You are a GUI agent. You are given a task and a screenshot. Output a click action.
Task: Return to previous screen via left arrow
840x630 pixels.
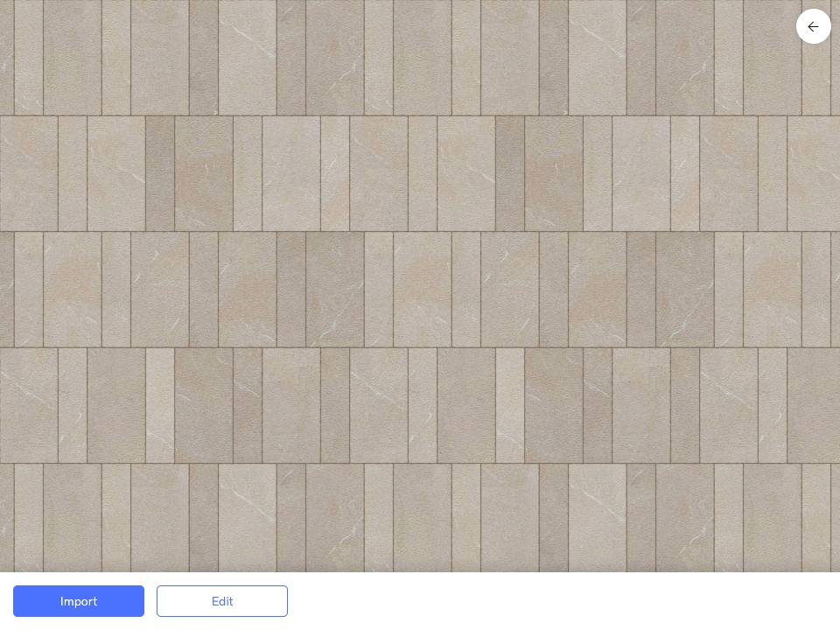pyautogui.click(x=813, y=26)
